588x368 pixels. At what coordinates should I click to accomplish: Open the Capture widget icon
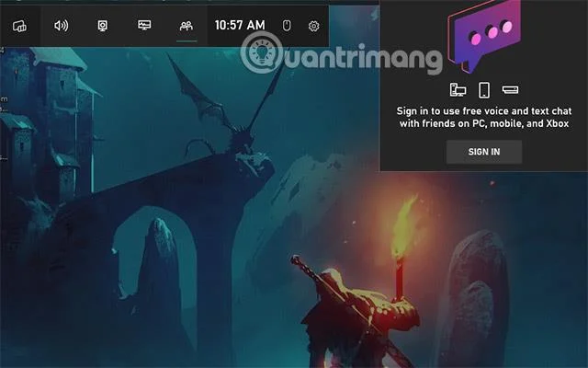point(102,26)
